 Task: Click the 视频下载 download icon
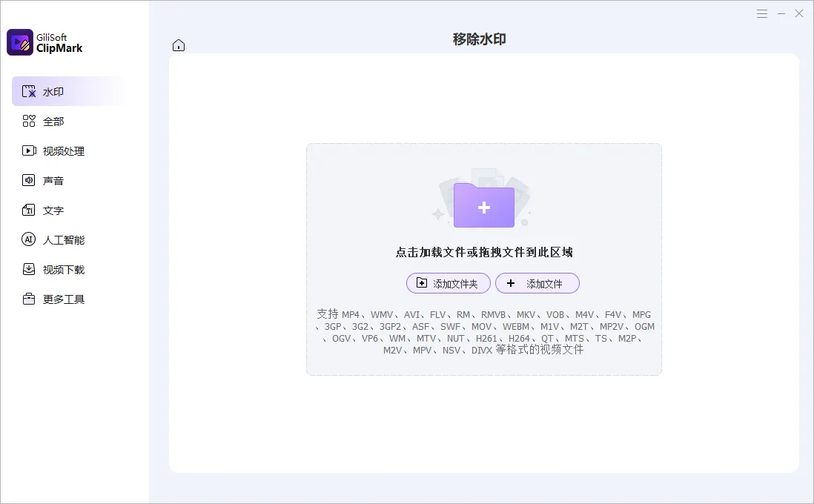click(x=29, y=270)
